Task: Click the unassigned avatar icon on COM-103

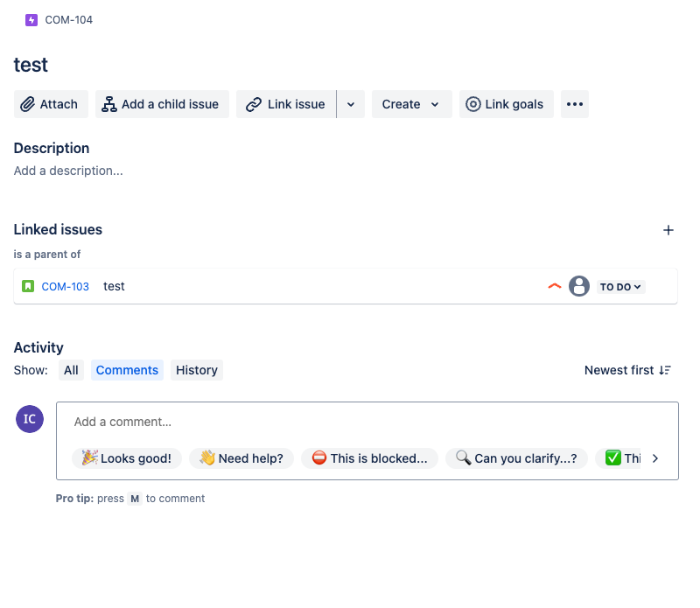Action: tap(579, 287)
